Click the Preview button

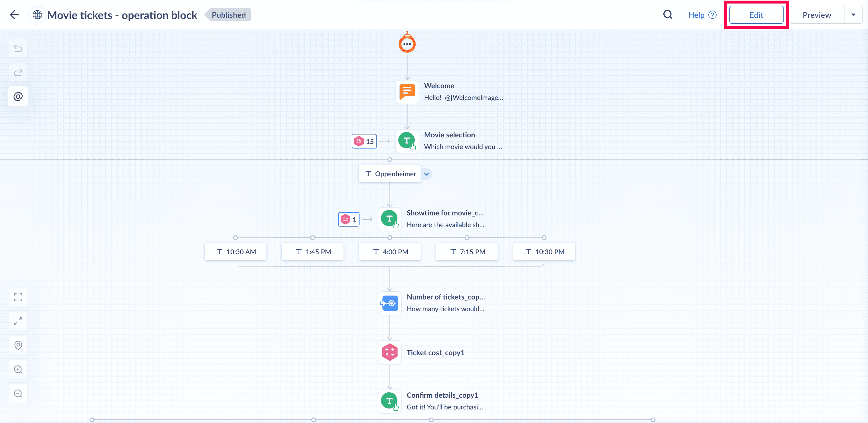tap(816, 15)
